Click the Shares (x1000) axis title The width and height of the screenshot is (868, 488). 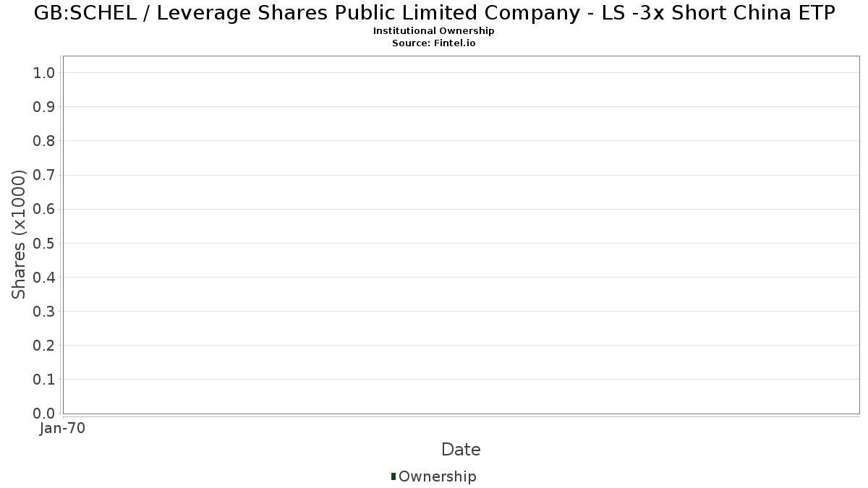tap(19, 234)
